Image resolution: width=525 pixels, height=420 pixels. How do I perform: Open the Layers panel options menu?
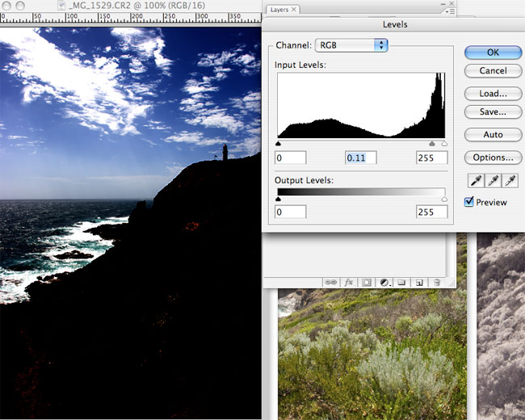click(443, 10)
